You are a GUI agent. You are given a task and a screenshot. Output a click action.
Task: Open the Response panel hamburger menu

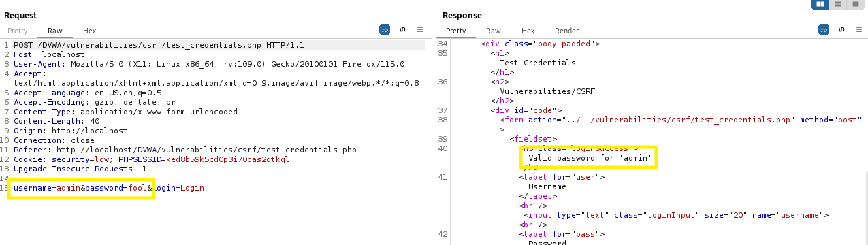click(859, 30)
